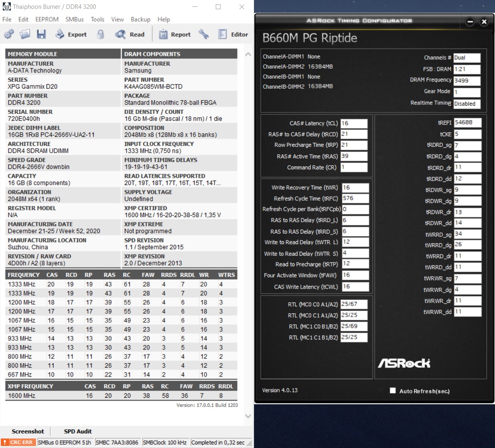
Task: Click the RTL (MC0 C0 A1/A2) field
Action: pos(354,304)
